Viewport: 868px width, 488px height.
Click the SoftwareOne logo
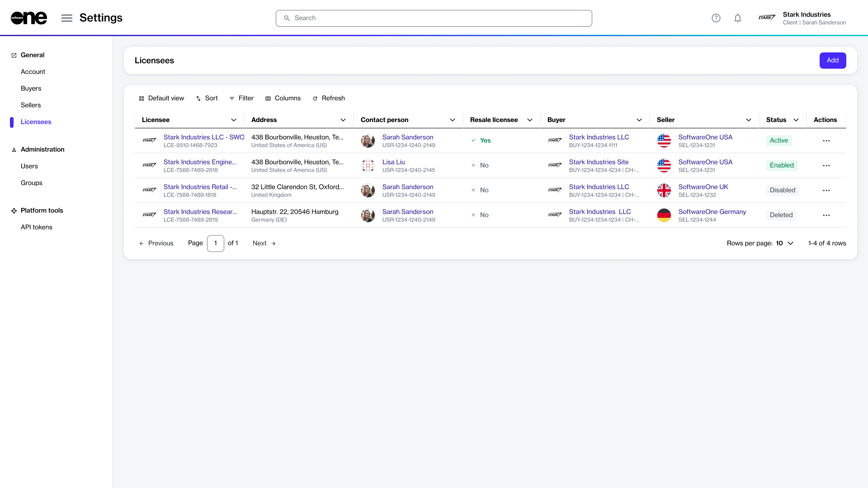[x=29, y=18]
